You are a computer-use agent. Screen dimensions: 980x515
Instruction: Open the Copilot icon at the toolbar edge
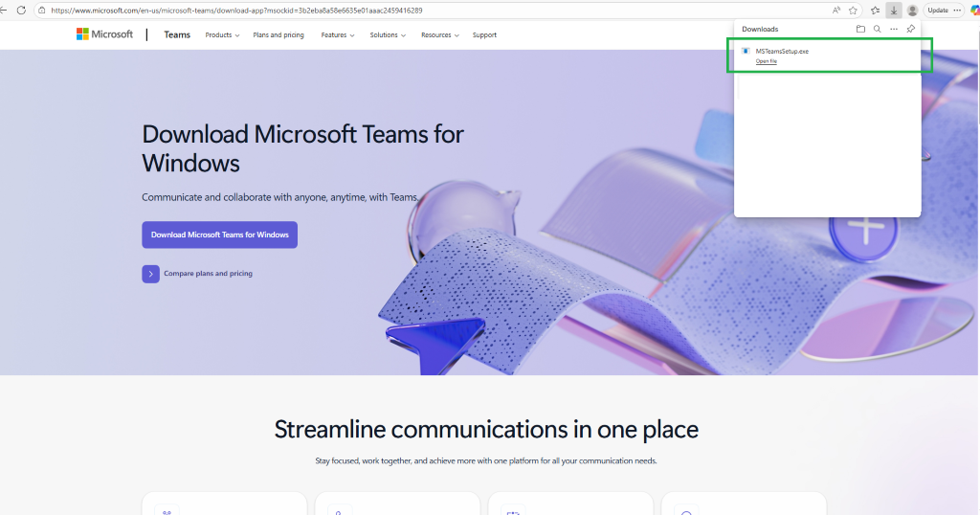coord(974,10)
